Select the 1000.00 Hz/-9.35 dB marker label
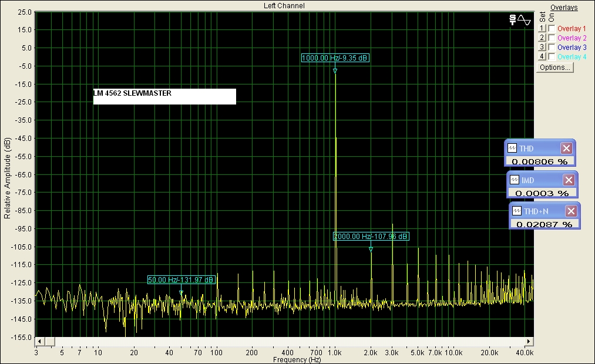 click(335, 58)
